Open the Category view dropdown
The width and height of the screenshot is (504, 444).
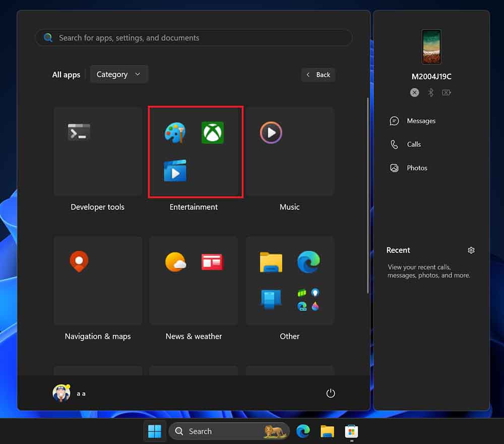tap(119, 74)
